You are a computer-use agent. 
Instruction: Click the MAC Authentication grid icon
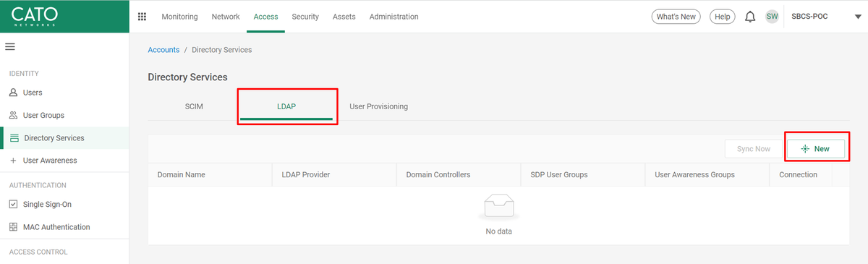click(x=13, y=227)
